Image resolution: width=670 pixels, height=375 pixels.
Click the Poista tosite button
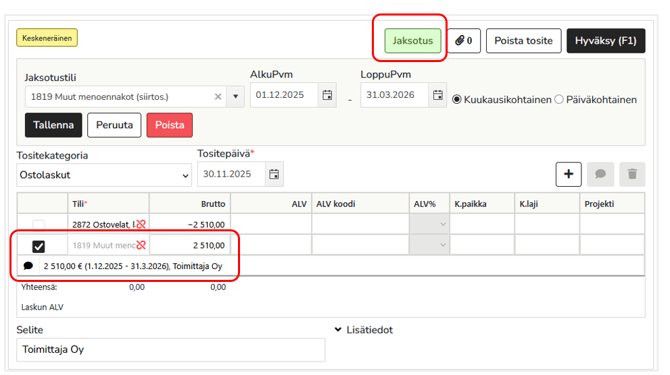(523, 41)
